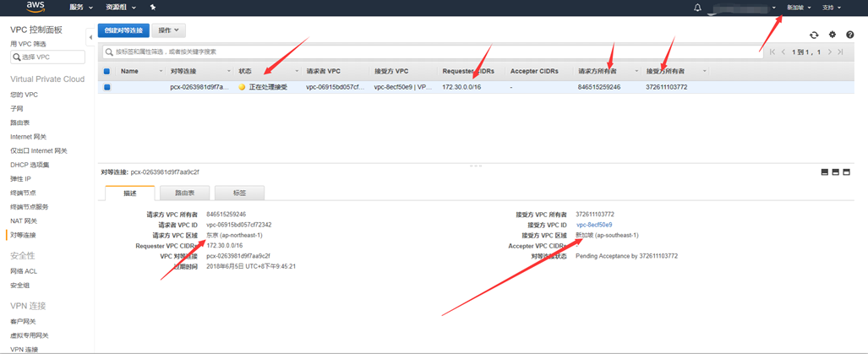The image size is (868, 354).
Task: Click the help question mark icon
Action: tap(850, 35)
